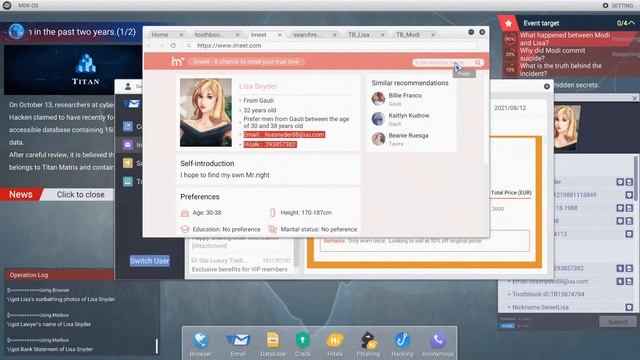This screenshot has height=360, width=640.
Task: Click Lisa Snyder's profile photo
Action: point(206,112)
